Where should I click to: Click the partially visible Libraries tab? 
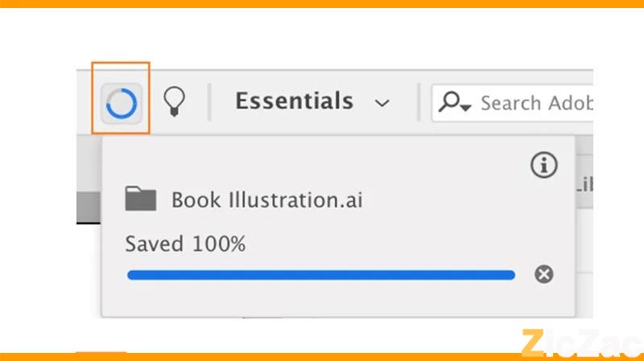coord(584,184)
